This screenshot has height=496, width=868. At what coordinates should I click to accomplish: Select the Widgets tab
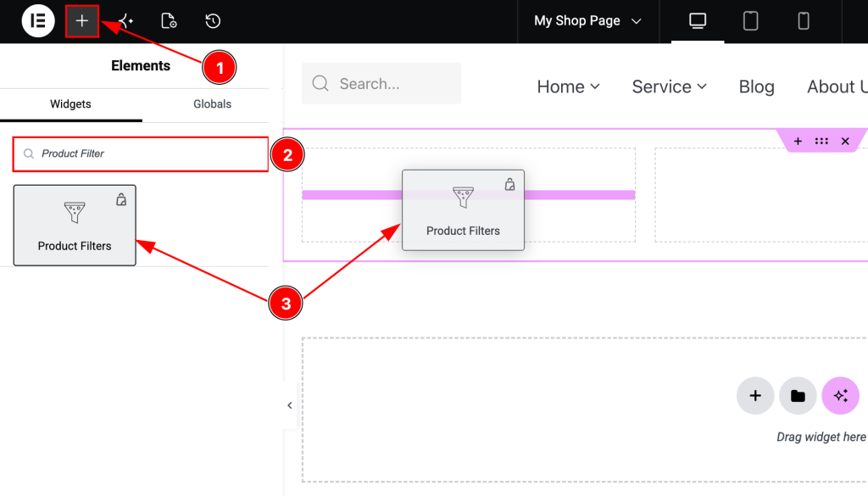point(70,104)
